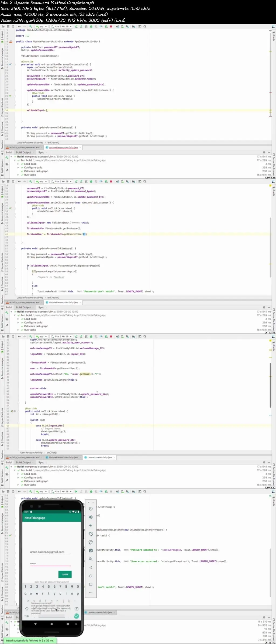Viewport: 276px width, 644px height.
Task: Collapse Run build node in third frame
Action: (x=15, y=470)
